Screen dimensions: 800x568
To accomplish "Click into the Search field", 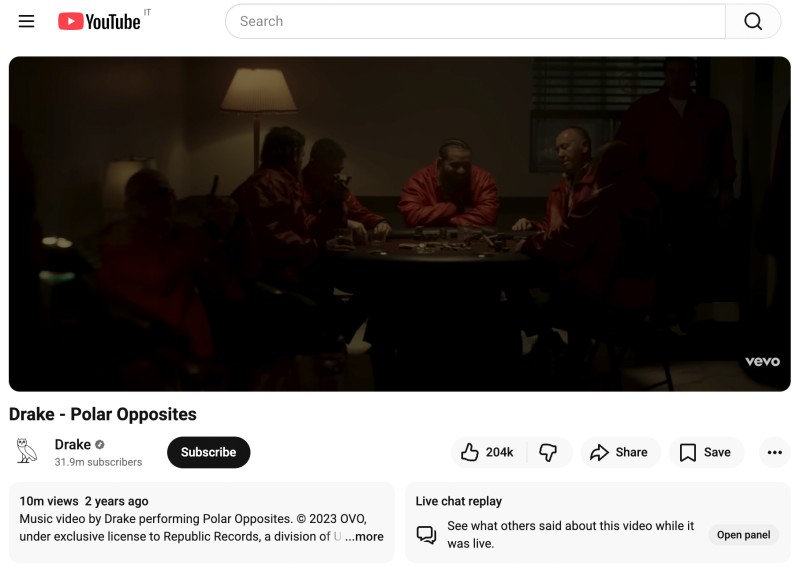I will coord(476,21).
